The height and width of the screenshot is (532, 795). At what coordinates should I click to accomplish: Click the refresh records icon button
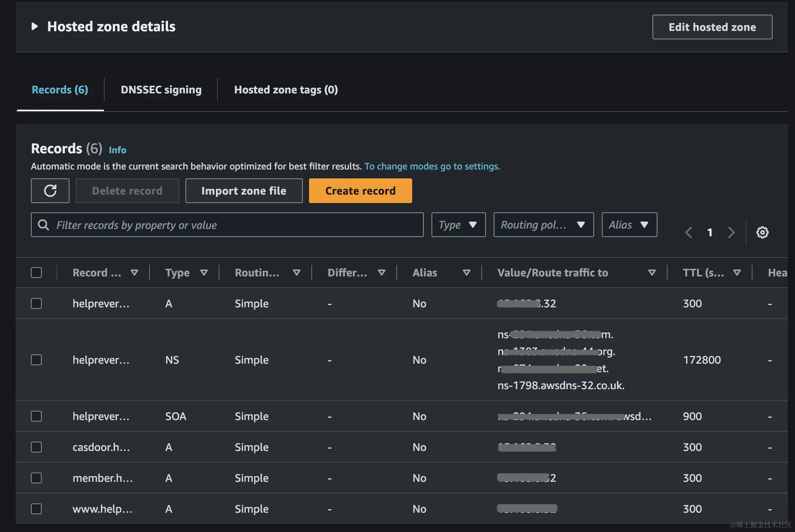[50, 191]
